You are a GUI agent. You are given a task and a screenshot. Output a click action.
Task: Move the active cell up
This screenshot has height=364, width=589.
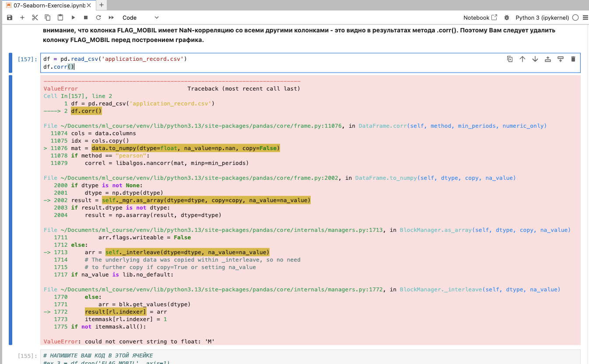tap(522, 59)
